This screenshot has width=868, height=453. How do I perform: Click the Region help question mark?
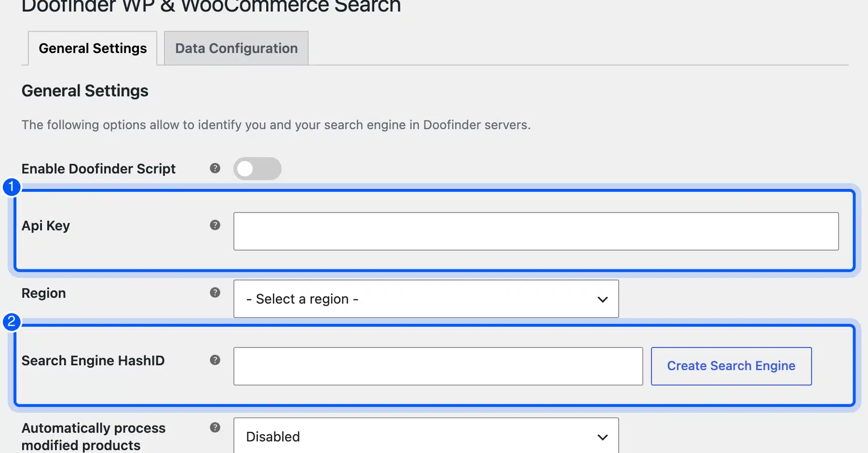click(x=215, y=293)
